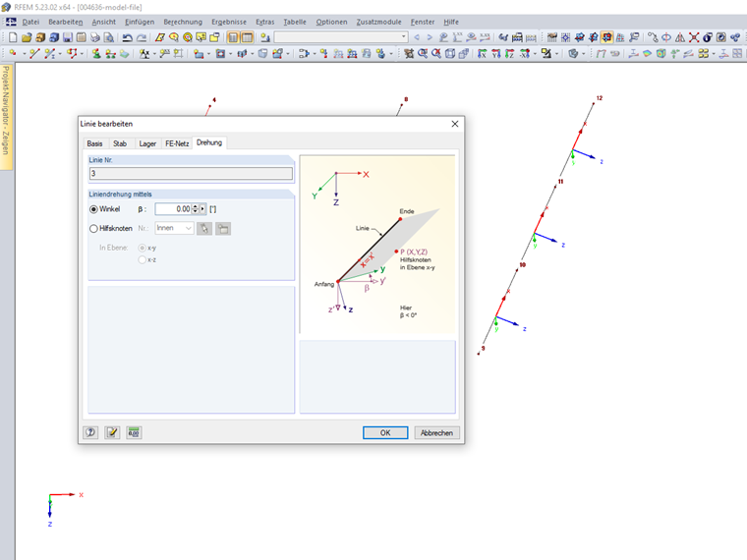Open the Datei menu
Image resolution: width=747 pixels, height=560 pixels.
[x=30, y=22]
